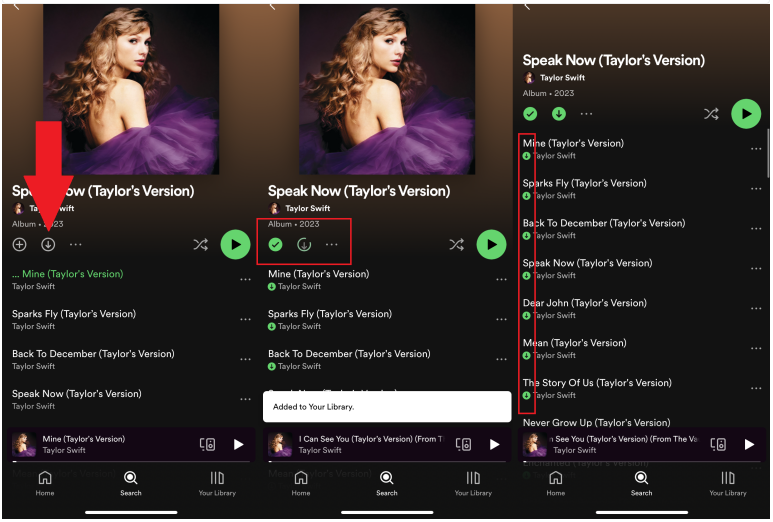Click the right screen vertical scrollbar

(768, 154)
